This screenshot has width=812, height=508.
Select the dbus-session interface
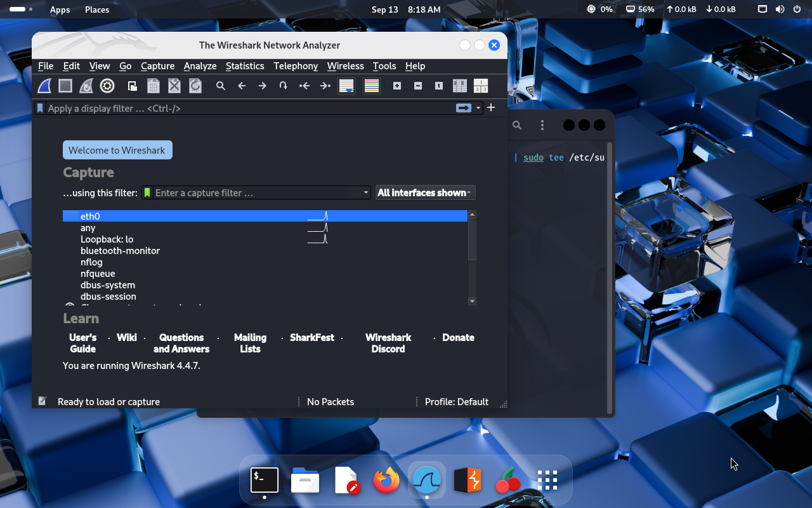click(x=265, y=297)
